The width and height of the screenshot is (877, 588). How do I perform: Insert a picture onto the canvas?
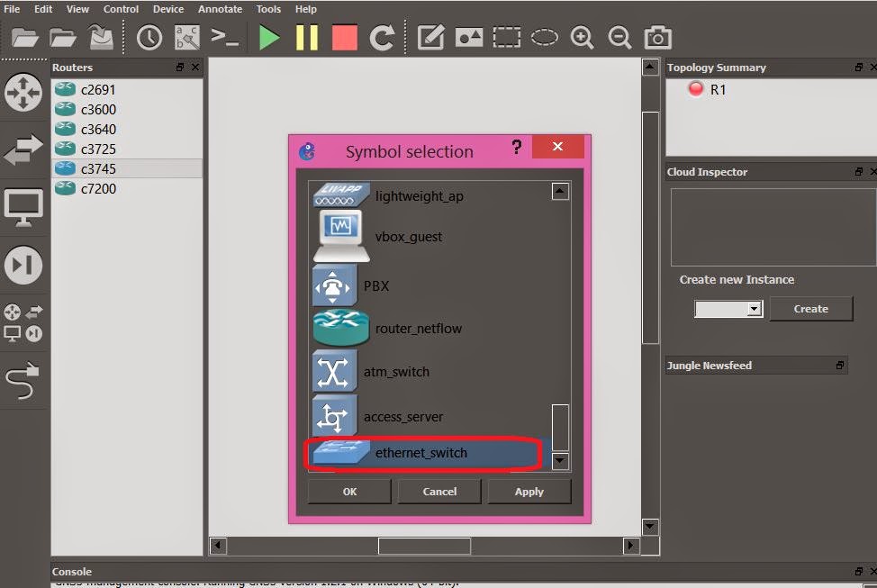tap(468, 37)
